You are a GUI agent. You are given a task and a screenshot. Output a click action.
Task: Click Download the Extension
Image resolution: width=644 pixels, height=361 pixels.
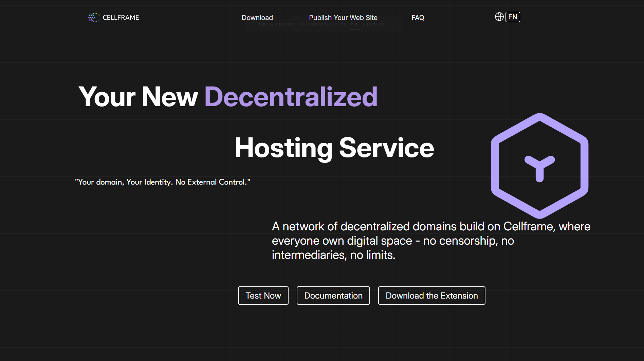pos(431,296)
